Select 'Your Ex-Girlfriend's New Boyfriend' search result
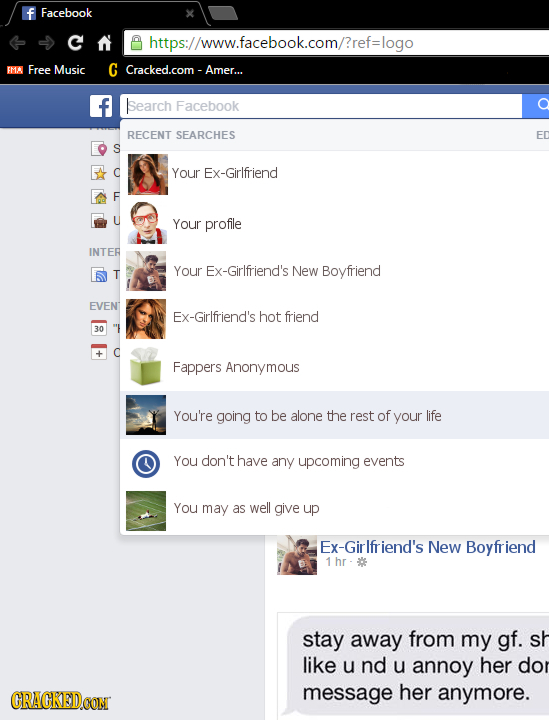 pyautogui.click(x=334, y=271)
